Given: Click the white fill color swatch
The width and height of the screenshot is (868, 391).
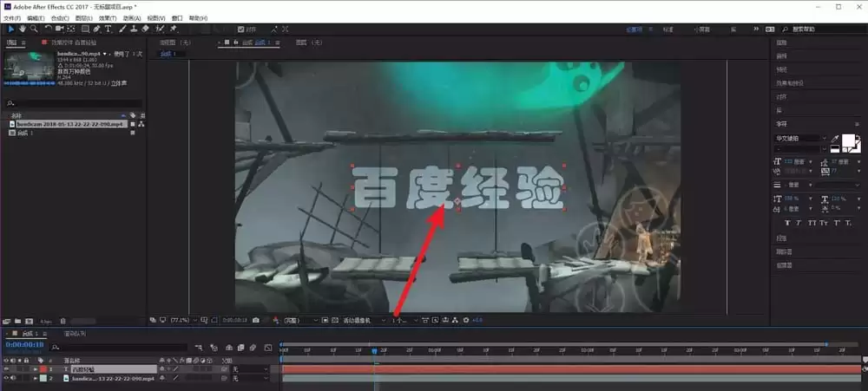Looking at the screenshot, I should pos(848,141).
